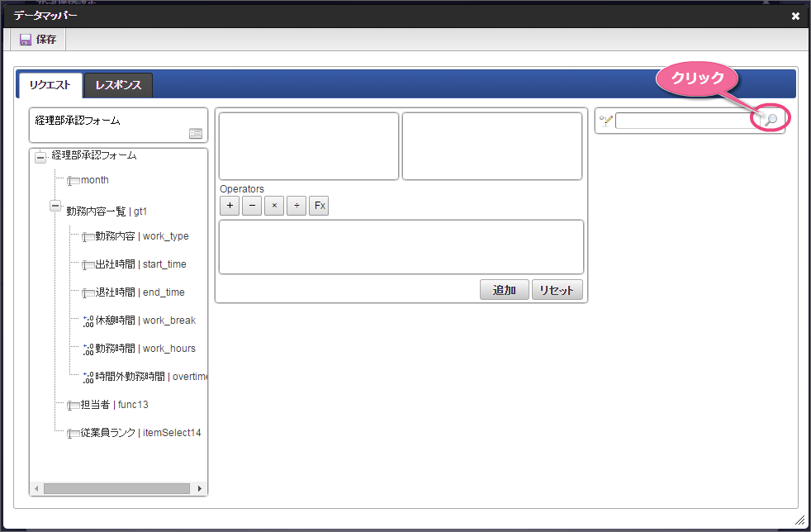Click the numeric icon beside 勤務時間 work_hours
The height and width of the screenshot is (532, 811).
(x=88, y=349)
